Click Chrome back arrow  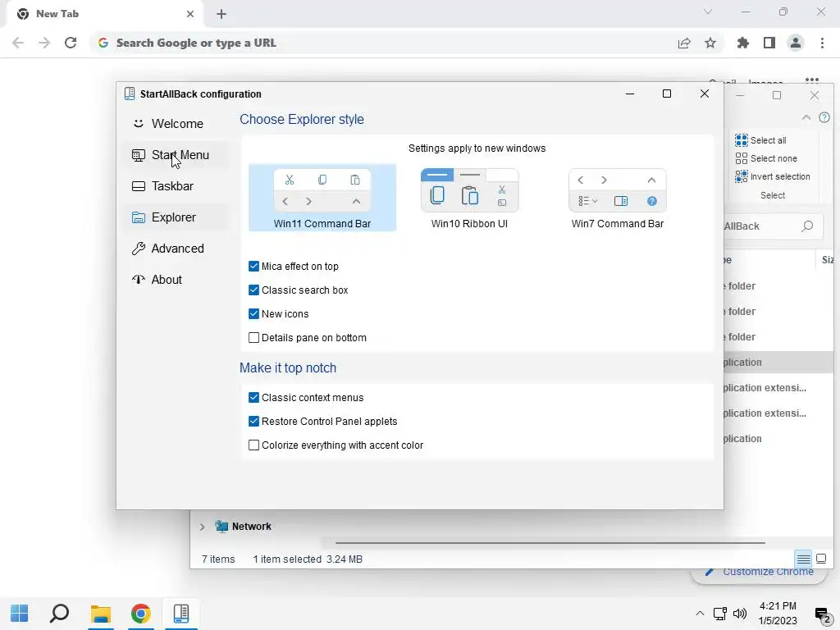click(18, 43)
